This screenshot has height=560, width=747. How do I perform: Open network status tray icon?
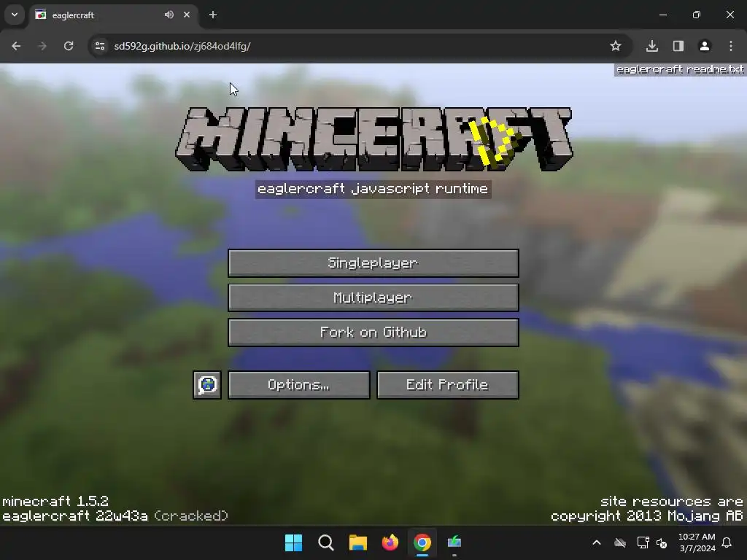coord(643,542)
